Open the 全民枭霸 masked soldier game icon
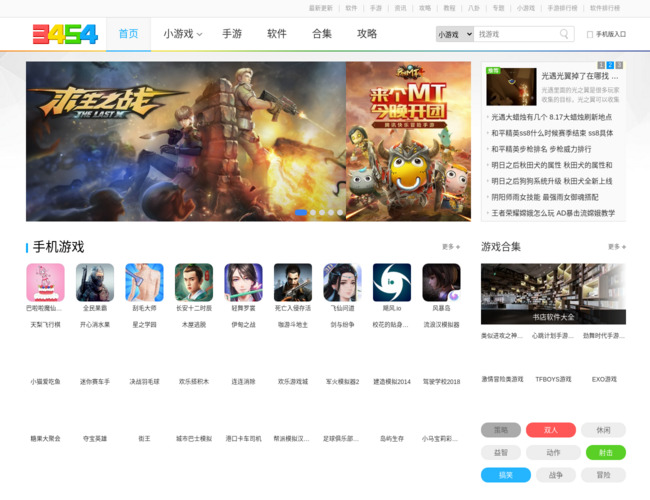The image size is (650, 500). pyautogui.click(x=95, y=282)
